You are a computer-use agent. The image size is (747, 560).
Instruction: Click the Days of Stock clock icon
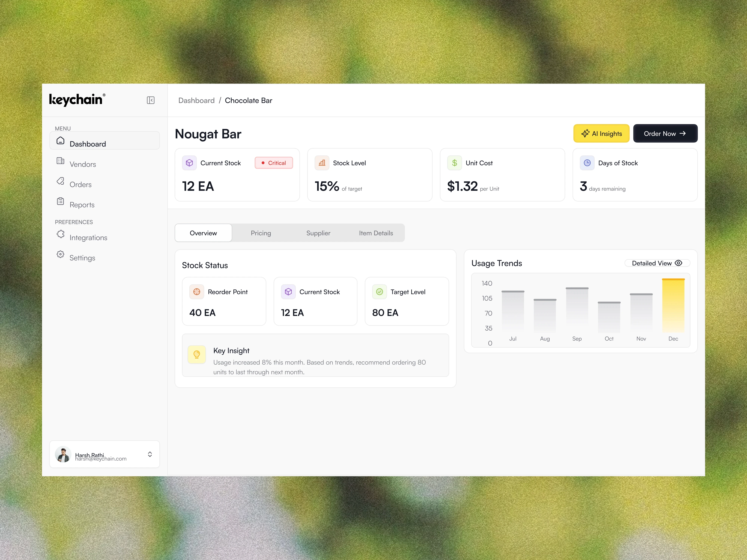tap(587, 163)
